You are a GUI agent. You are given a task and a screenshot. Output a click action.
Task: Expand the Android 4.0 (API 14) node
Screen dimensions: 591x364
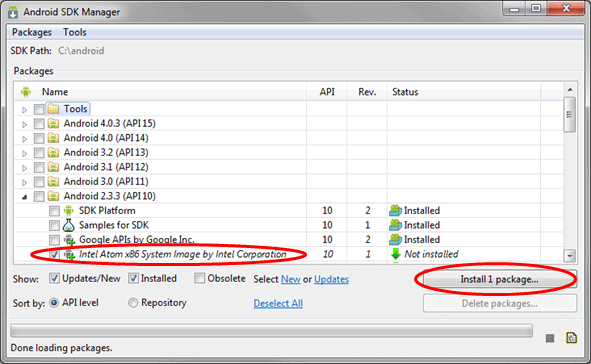pyautogui.click(x=24, y=139)
